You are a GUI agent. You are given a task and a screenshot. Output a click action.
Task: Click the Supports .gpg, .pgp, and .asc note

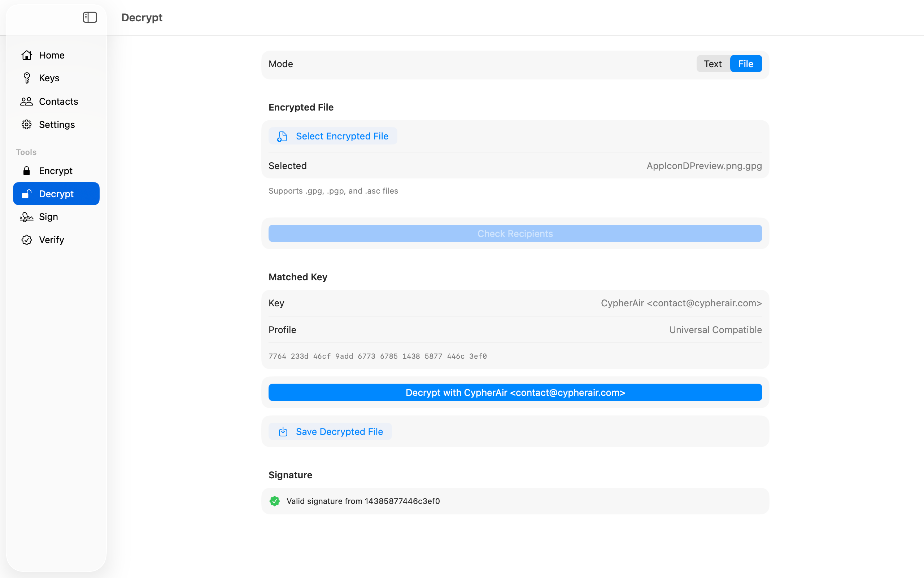333,191
